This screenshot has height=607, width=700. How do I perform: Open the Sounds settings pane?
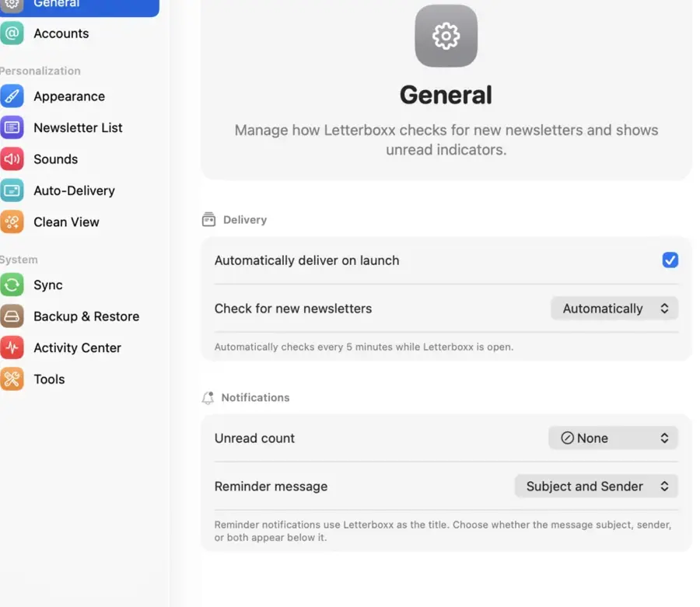tap(79, 159)
